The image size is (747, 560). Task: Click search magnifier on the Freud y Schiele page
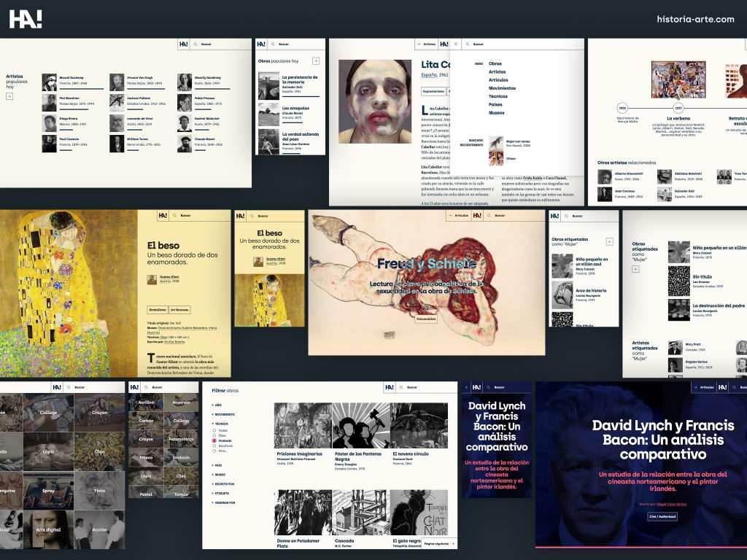click(489, 216)
